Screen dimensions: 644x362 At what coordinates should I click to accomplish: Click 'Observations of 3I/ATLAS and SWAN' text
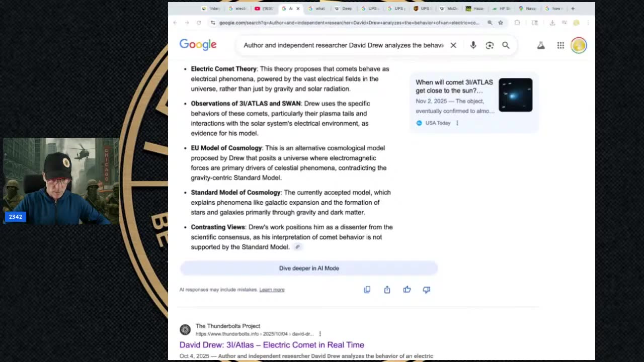pos(246,104)
